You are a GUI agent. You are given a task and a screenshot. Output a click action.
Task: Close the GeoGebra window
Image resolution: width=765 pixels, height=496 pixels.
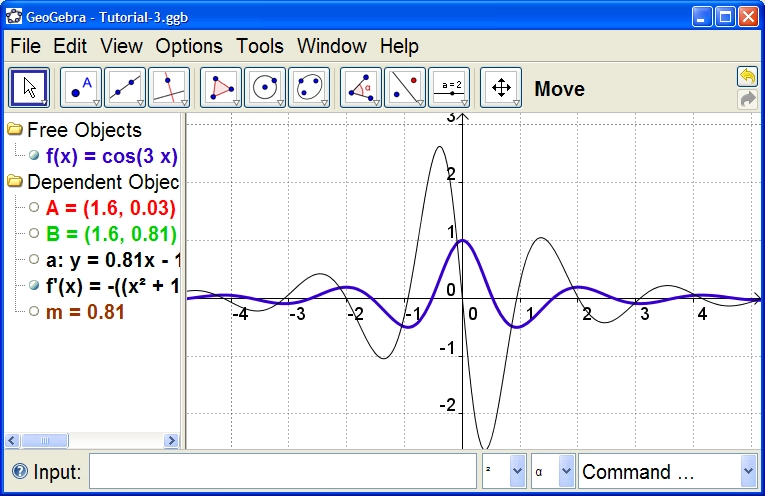pos(748,17)
